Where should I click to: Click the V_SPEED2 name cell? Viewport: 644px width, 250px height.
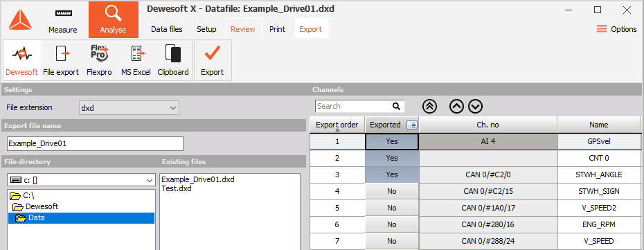tap(599, 208)
